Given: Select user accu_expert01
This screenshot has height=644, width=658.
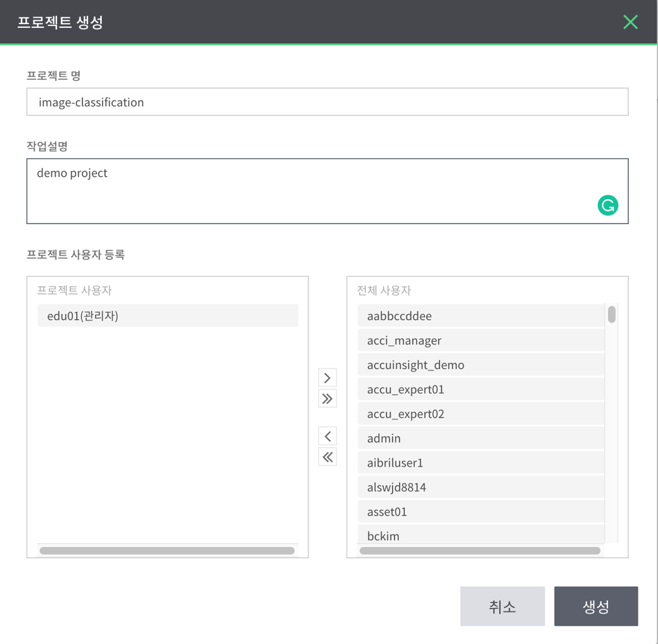Looking at the screenshot, I should coord(481,389).
